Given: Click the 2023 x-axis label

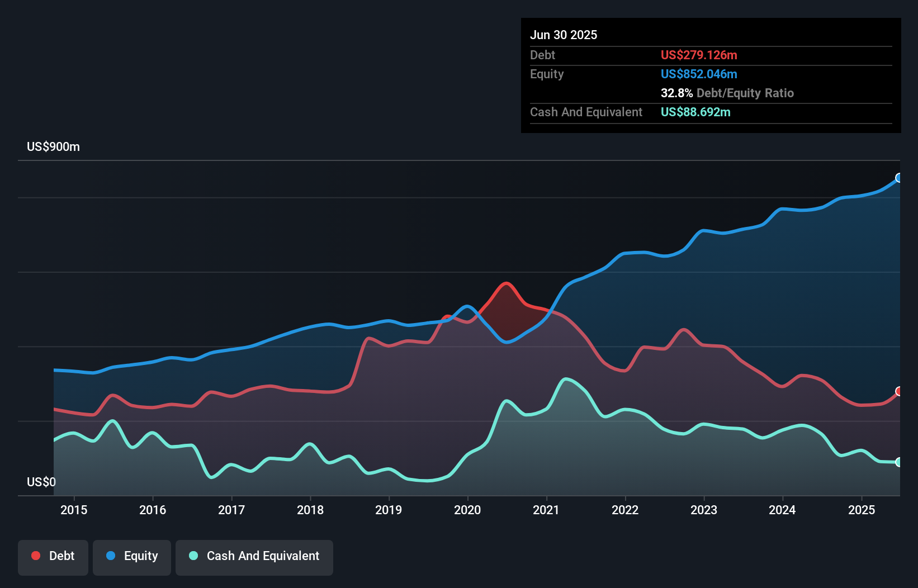Looking at the screenshot, I should (x=704, y=510).
